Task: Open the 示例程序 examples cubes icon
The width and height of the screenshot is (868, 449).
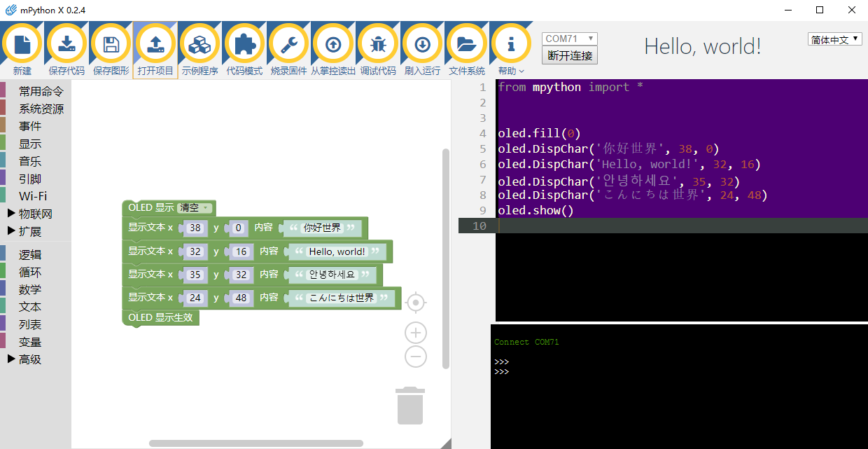Action: pyautogui.click(x=200, y=45)
